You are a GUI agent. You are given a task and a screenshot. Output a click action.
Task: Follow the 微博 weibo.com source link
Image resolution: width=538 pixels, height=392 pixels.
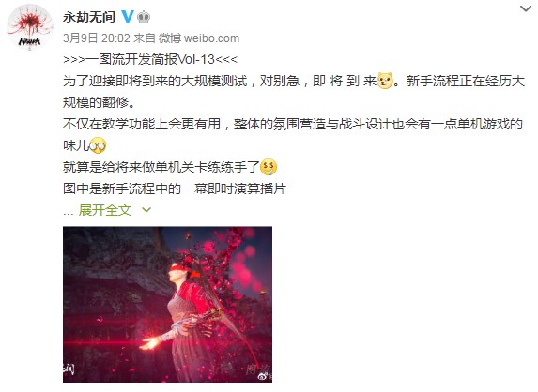pos(199,38)
